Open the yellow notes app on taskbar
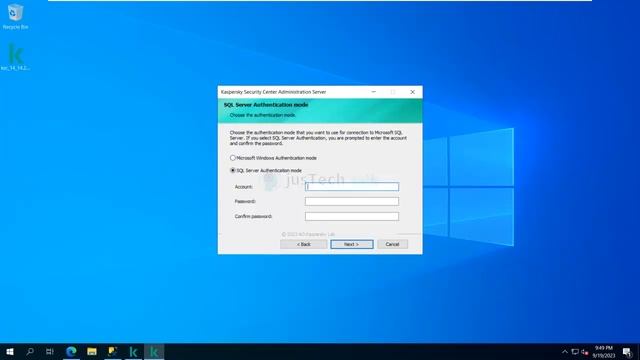The height and width of the screenshot is (360, 640). pos(113,351)
